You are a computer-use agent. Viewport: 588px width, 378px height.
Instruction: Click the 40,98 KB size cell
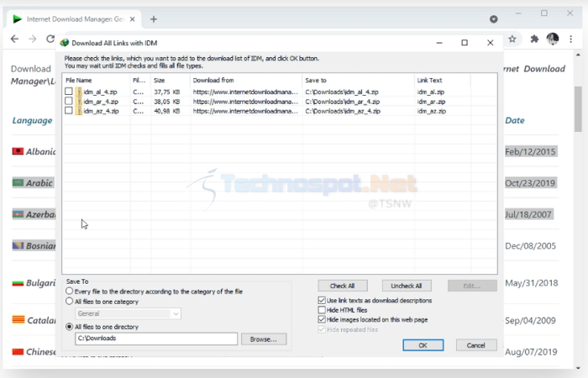(167, 111)
